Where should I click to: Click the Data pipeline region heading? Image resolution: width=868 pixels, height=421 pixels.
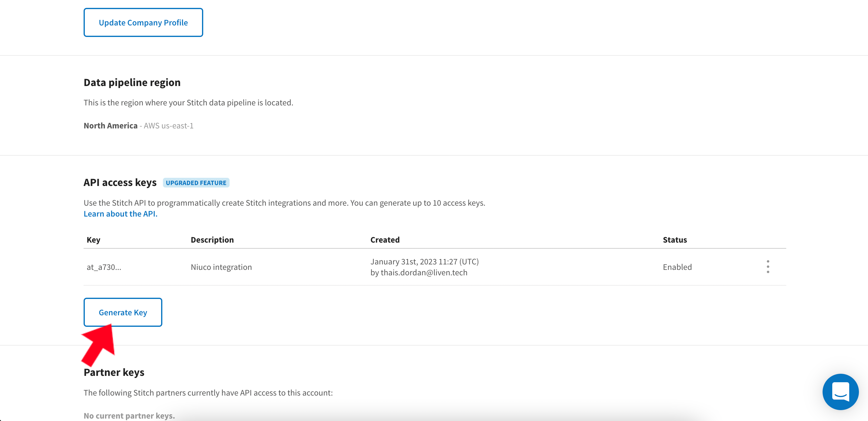[132, 82]
